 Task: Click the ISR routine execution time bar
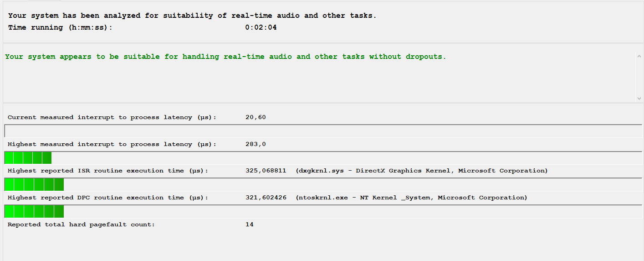pyautogui.click(x=34, y=184)
